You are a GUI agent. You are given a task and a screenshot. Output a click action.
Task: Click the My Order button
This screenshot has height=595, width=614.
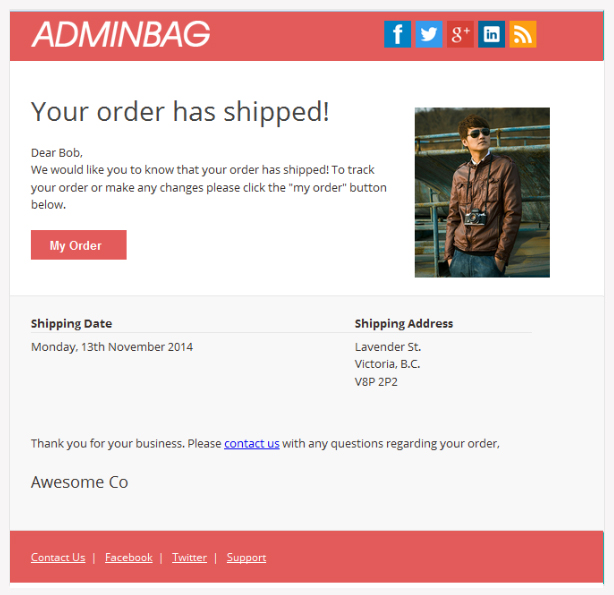(x=79, y=245)
